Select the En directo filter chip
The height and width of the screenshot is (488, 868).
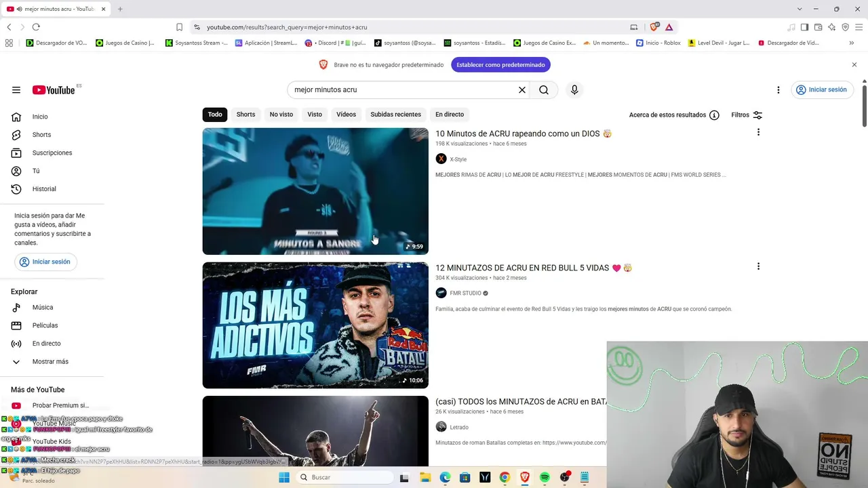tap(450, 115)
